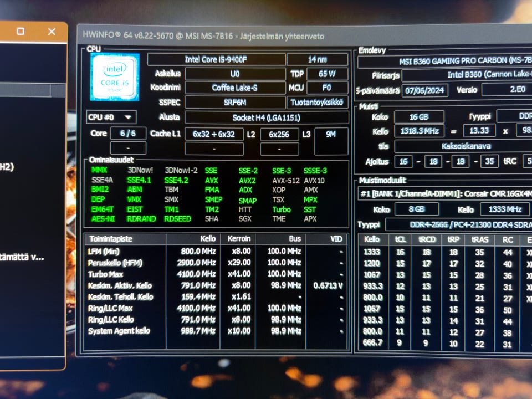This screenshot has height=399, width=532.
Task: Select the Keskim. Aktiiv. Kello row
Action: point(216,285)
